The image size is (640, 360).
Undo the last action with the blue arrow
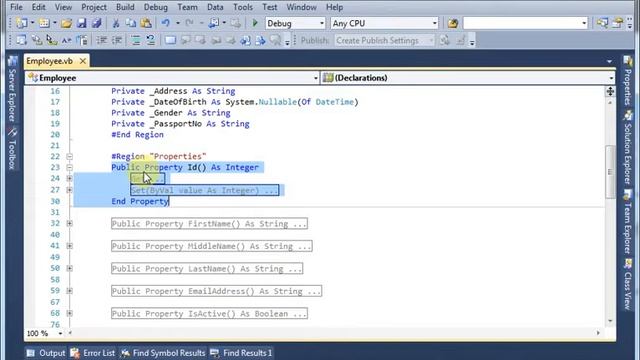[166, 23]
